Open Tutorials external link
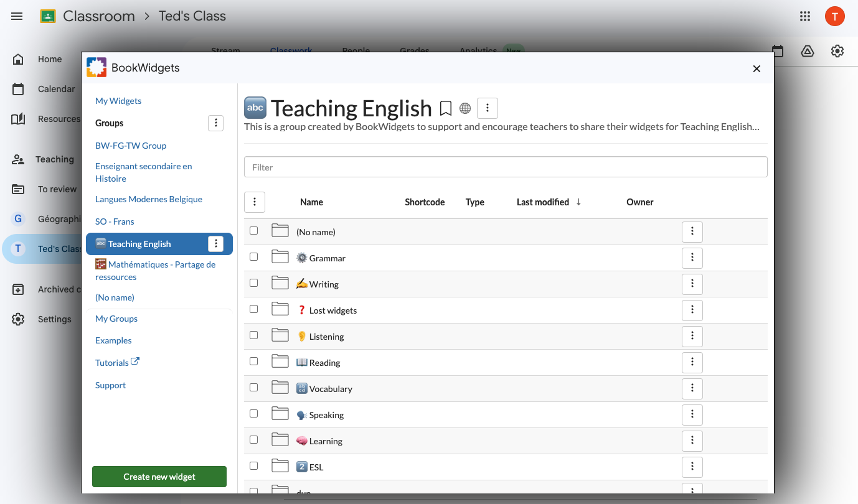This screenshot has width=858, height=504. click(117, 363)
